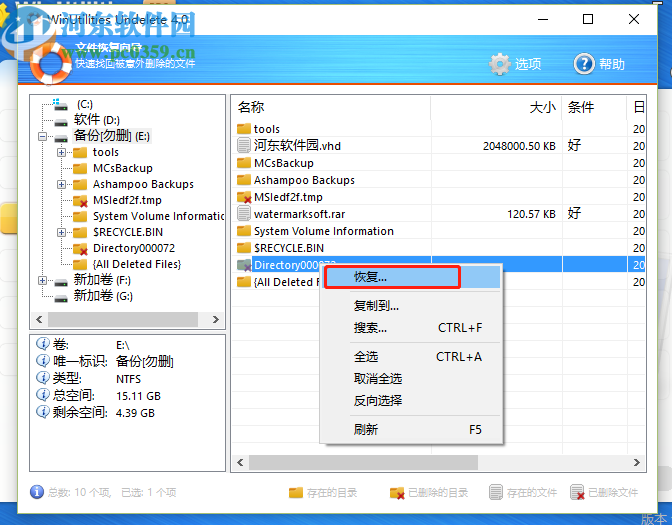Click the C: system drive icon

(x=60, y=104)
